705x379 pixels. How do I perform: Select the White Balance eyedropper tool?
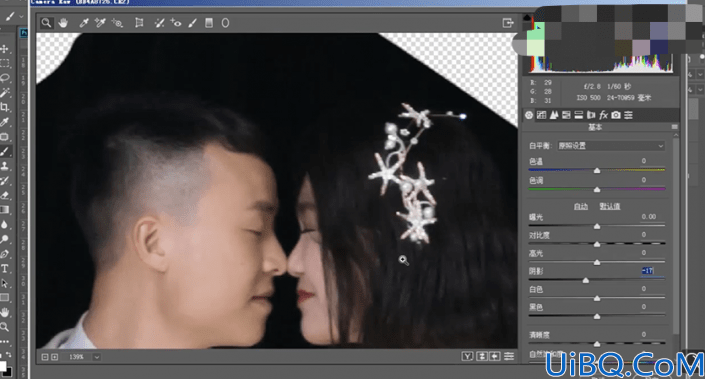84,22
